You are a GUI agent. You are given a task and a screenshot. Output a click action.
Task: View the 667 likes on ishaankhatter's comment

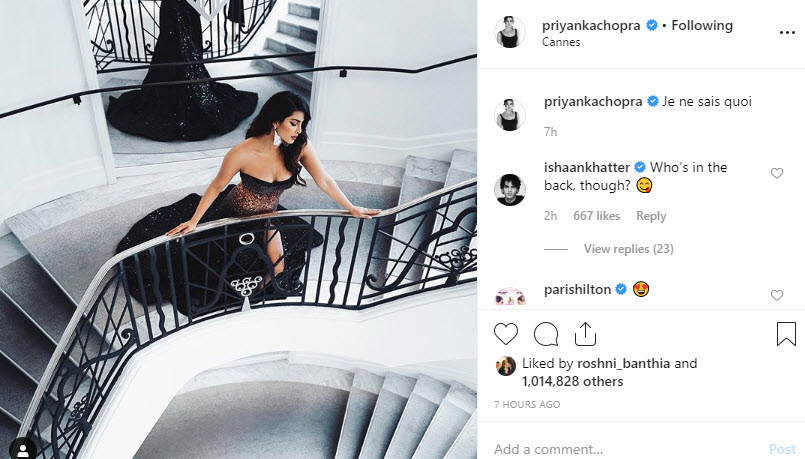[x=597, y=216]
